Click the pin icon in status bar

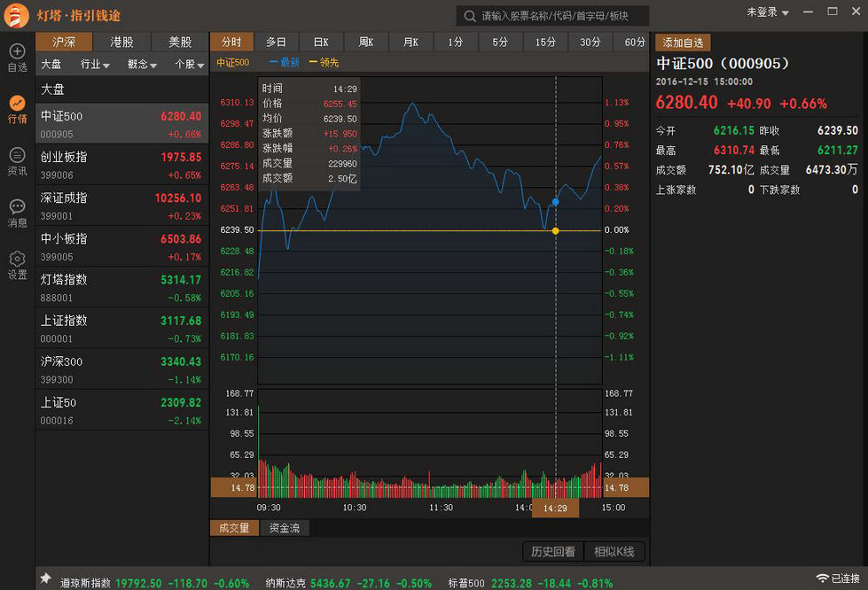[x=45, y=578]
